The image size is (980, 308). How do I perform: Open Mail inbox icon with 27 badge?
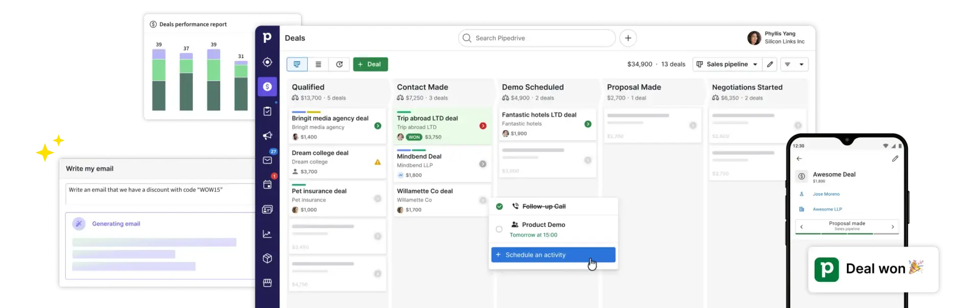click(x=267, y=160)
